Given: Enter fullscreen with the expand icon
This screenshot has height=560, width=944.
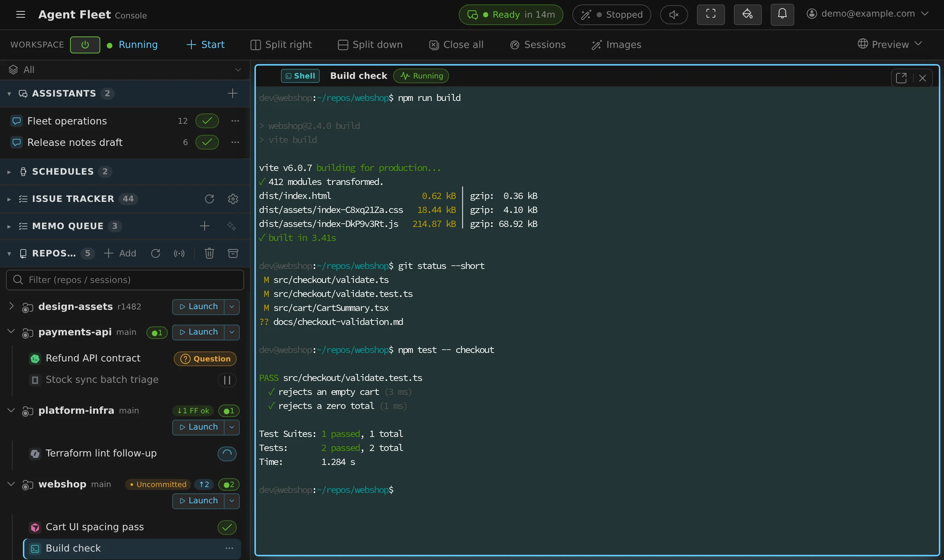Looking at the screenshot, I should (x=711, y=14).
